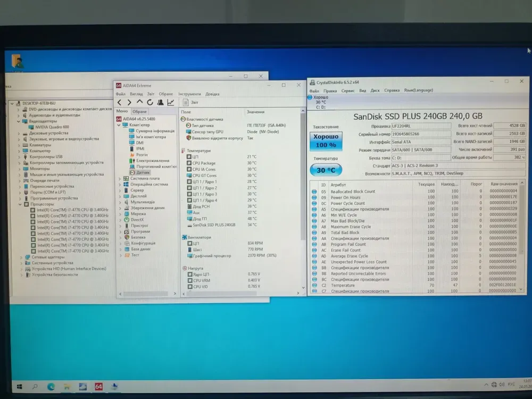The width and height of the screenshot is (532, 399).
Task: Expand the Мониторы node in Device Manager
Action: tap(20, 168)
